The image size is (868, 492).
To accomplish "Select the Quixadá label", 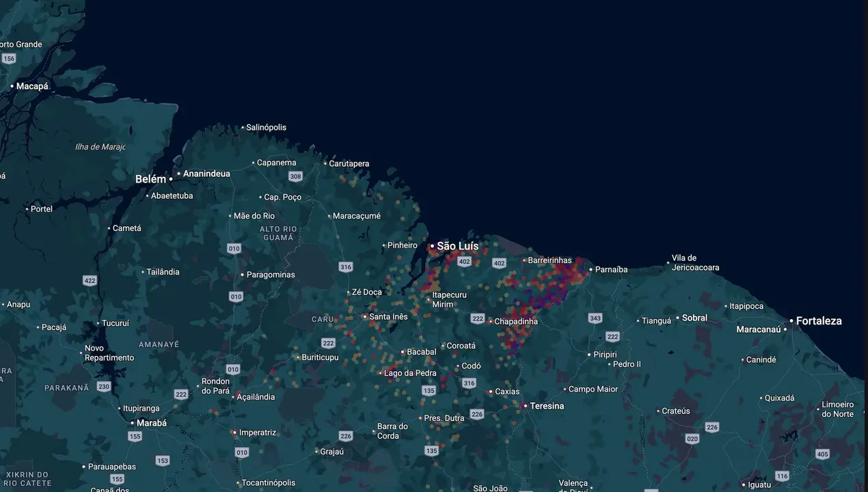I will [x=780, y=398].
